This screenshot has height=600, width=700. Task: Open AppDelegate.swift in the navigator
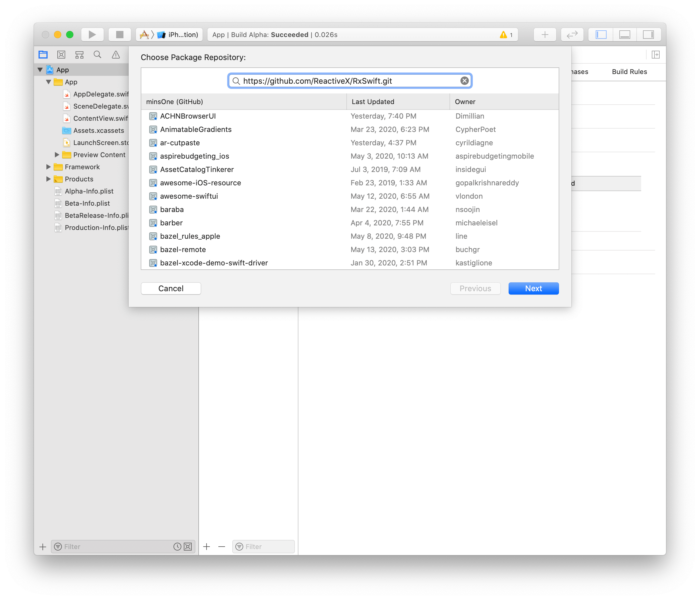96,94
